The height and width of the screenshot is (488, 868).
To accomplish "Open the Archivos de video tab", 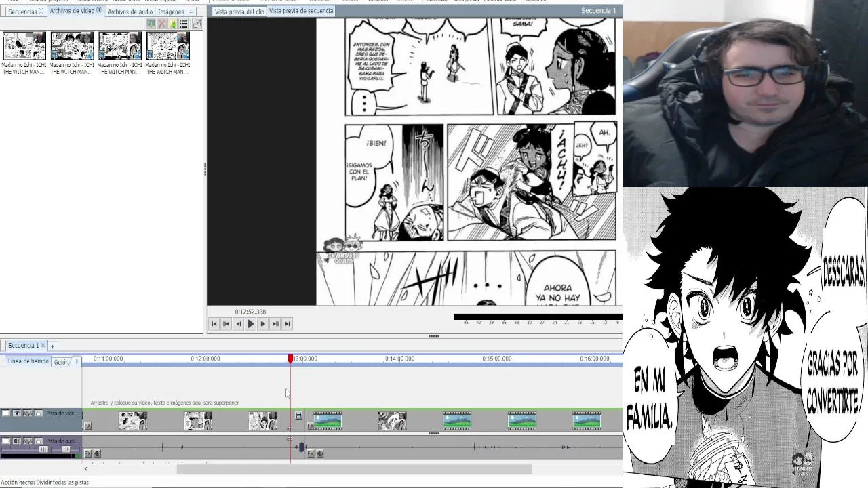I will click(75, 11).
